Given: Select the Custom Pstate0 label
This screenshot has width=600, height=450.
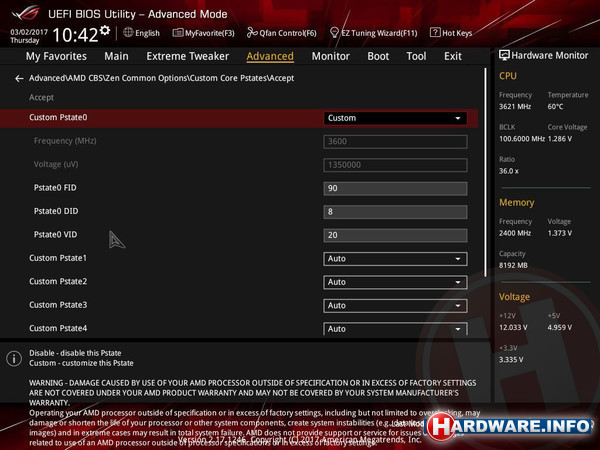Looking at the screenshot, I should pos(58,117).
